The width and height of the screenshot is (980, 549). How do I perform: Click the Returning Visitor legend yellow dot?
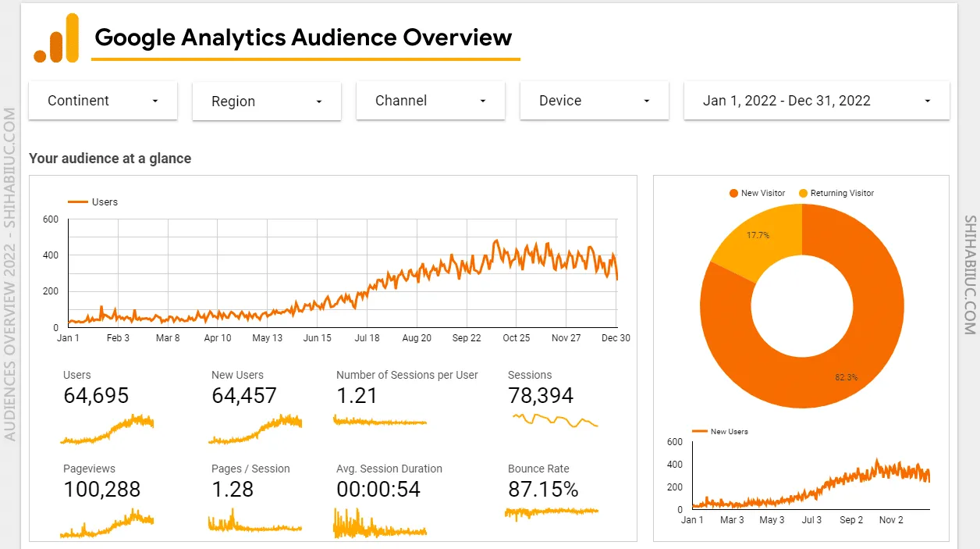(803, 193)
